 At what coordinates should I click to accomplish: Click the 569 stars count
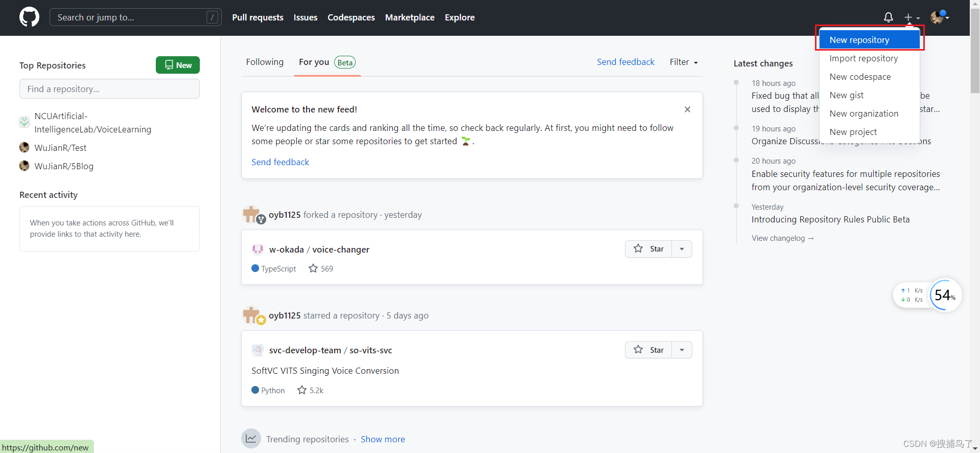(x=321, y=268)
